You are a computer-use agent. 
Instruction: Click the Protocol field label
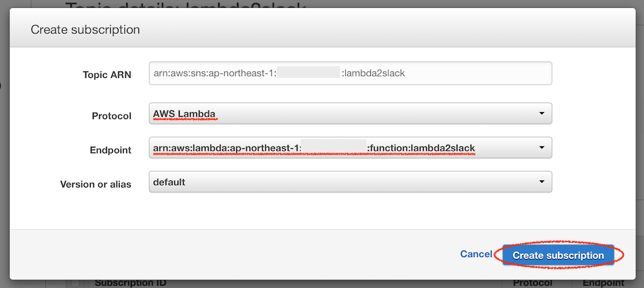pyautogui.click(x=111, y=116)
